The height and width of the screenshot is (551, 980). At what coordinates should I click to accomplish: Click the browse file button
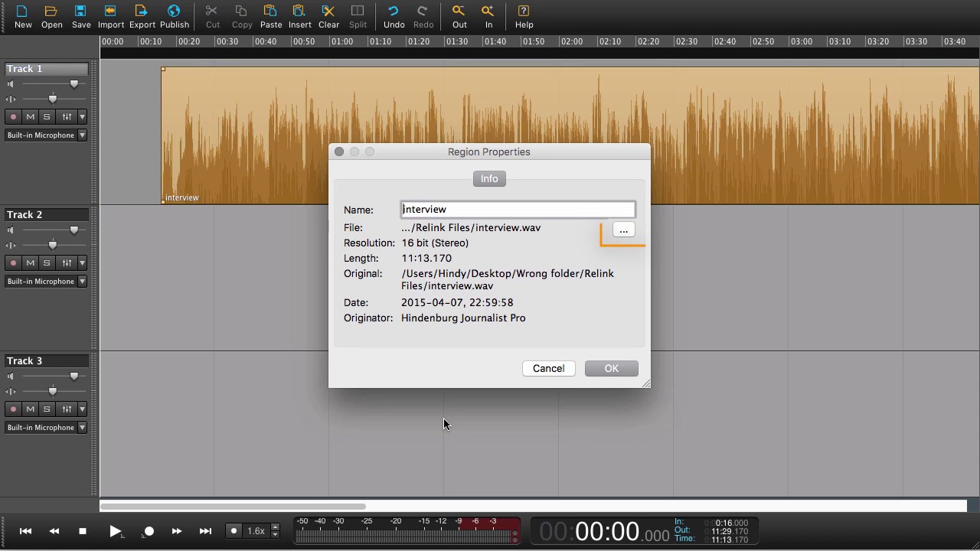[x=623, y=230]
